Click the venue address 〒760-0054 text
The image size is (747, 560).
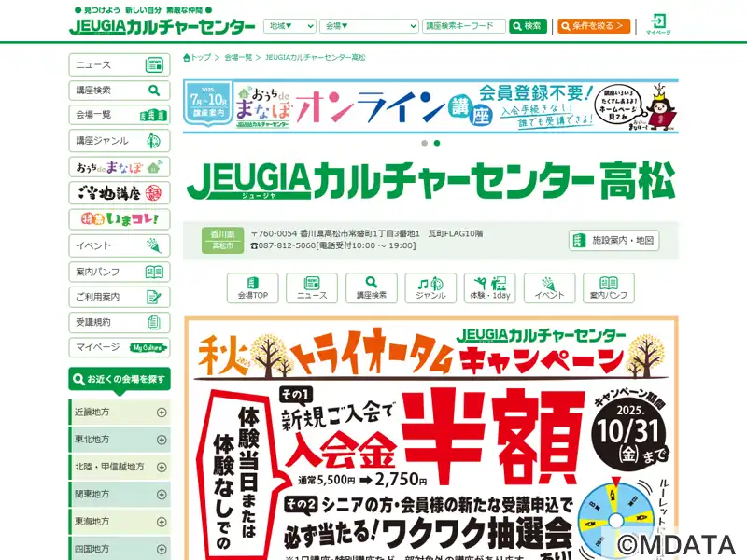367,234
